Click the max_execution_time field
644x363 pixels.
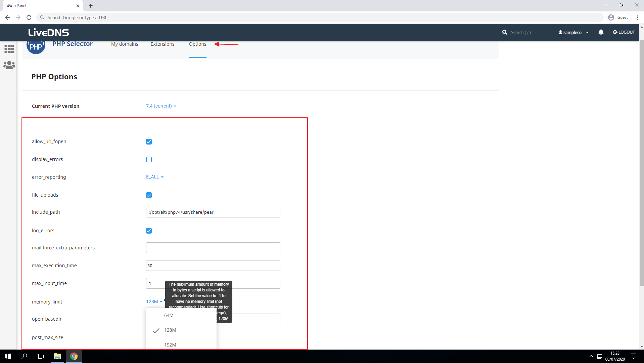click(213, 266)
